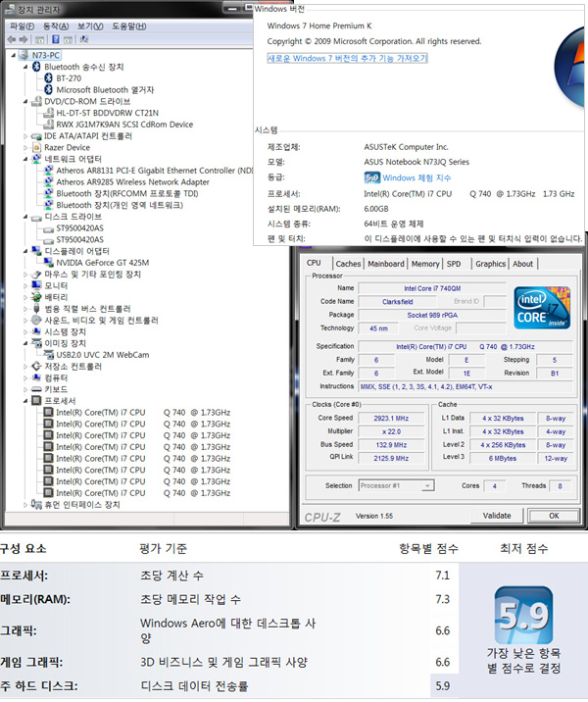The width and height of the screenshot is (588, 702).
Task: Collapse the 프로세서 node
Action: point(25,401)
